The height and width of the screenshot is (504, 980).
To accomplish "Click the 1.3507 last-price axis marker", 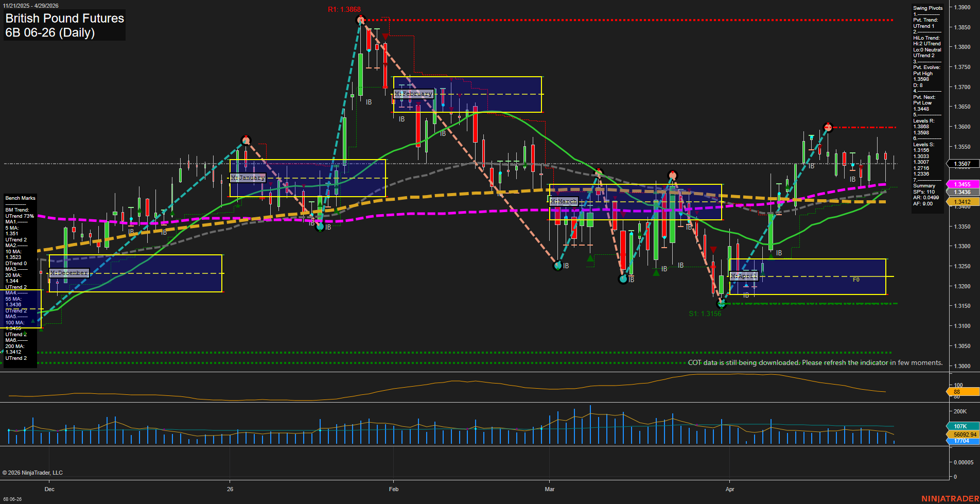I will pyautogui.click(x=964, y=164).
